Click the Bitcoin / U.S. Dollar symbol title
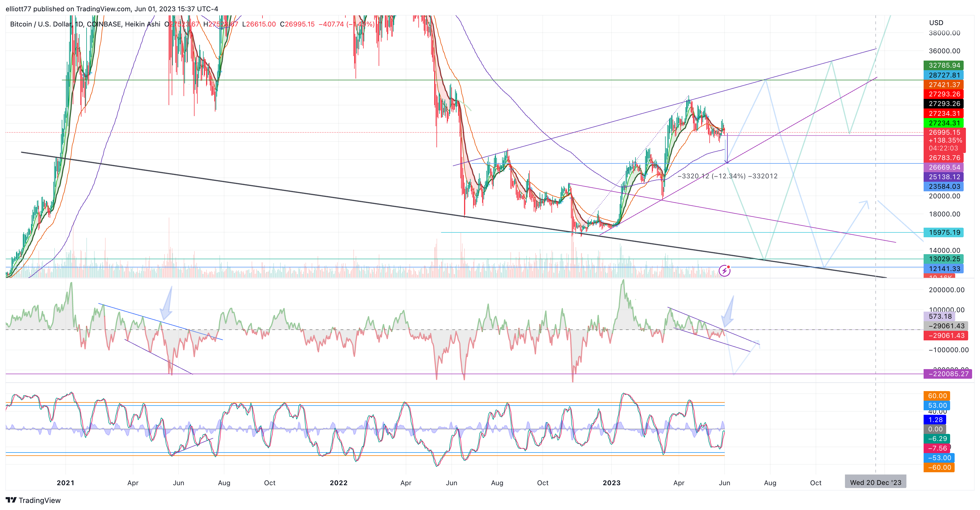The height and width of the screenshot is (510, 980). [x=41, y=24]
